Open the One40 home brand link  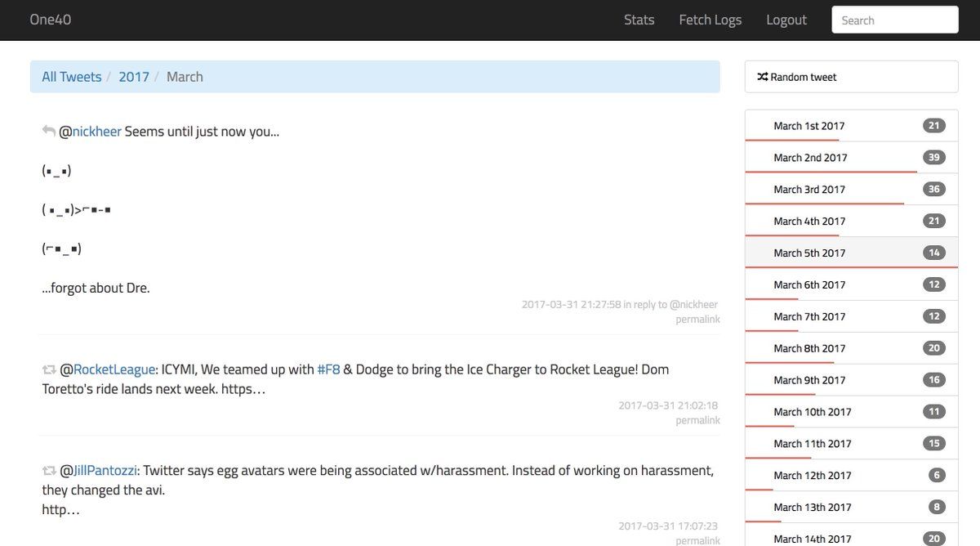tap(51, 20)
